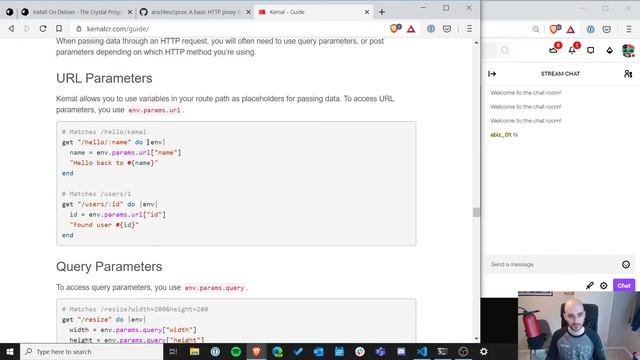Click the webcam video overlay
The height and width of the screenshot is (360, 640).
[579, 326]
